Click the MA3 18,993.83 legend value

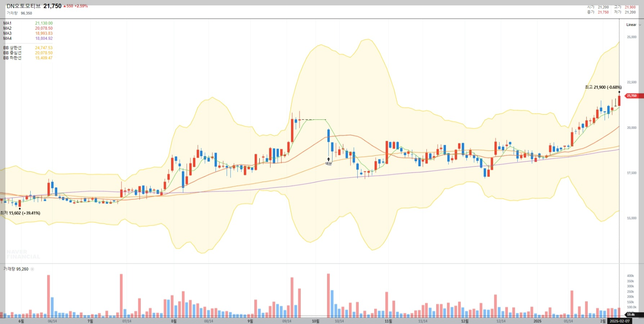[44, 34]
